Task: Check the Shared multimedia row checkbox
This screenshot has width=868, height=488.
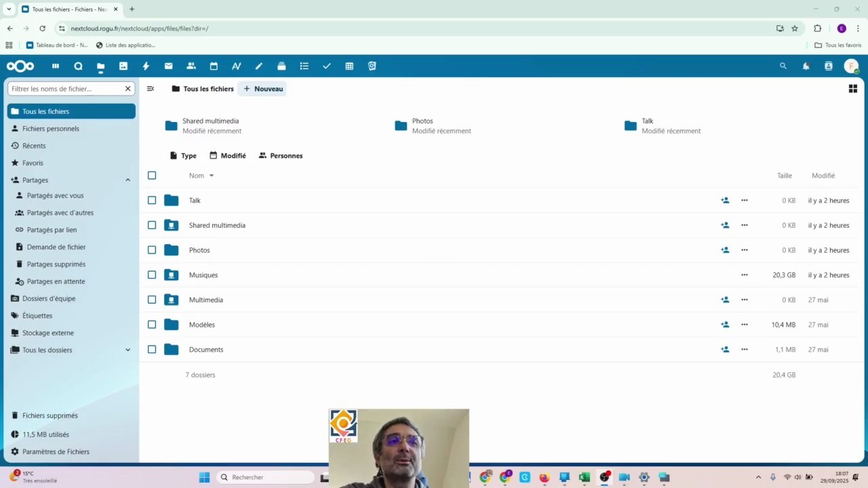Action: click(x=152, y=225)
